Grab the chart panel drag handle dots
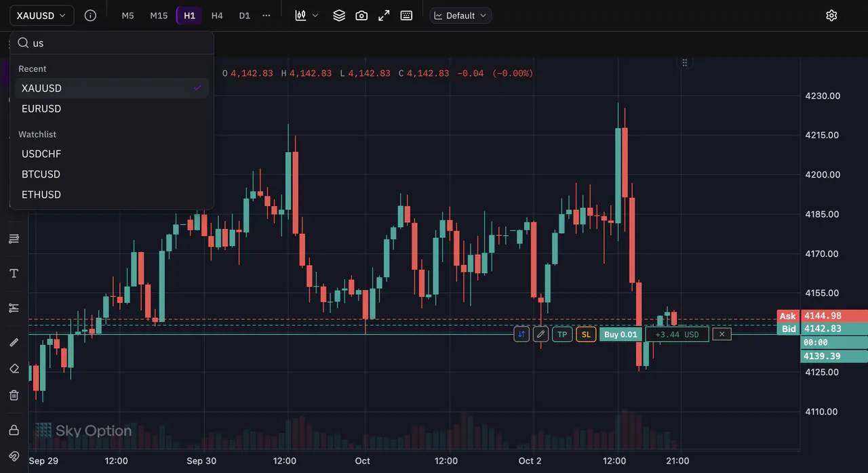The height and width of the screenshot is (473, 868). click(685, 62)
